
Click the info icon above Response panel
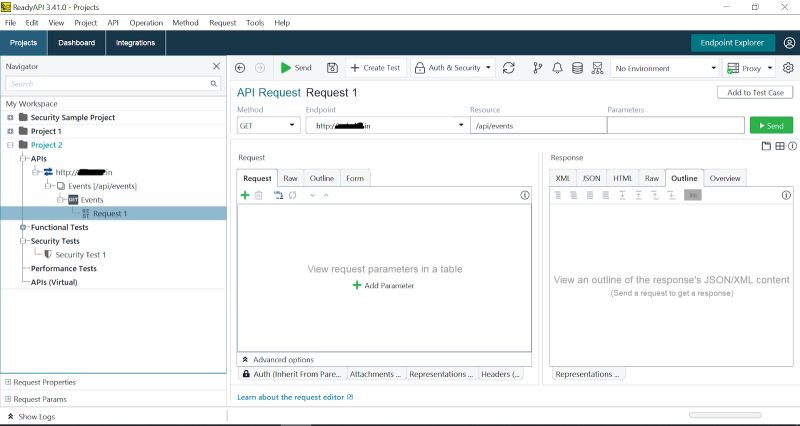click(792, 146)
